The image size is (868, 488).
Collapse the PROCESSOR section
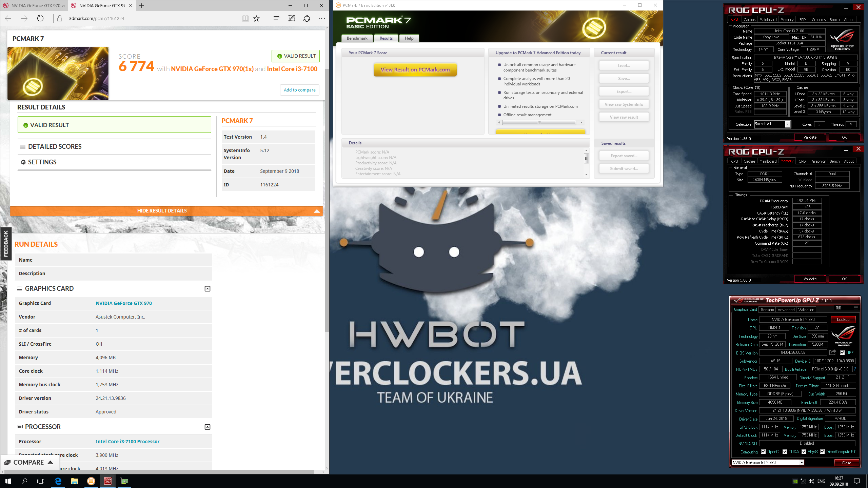click(208, 427)
